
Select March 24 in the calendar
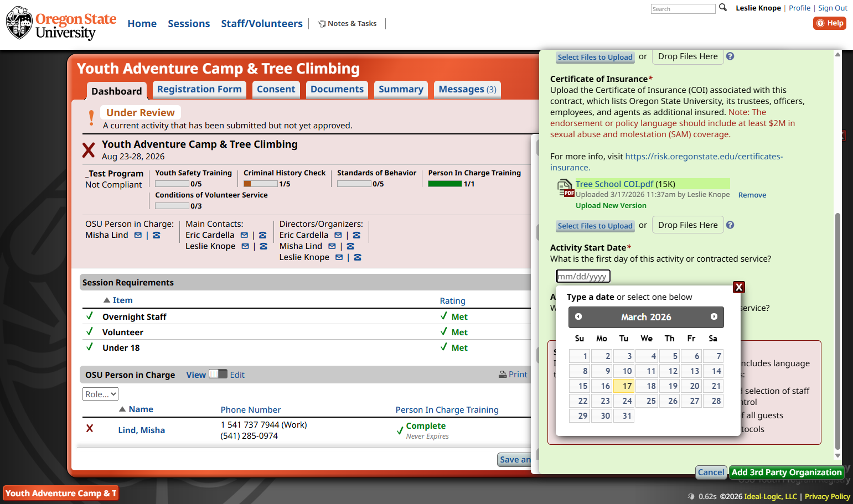pos(624,401)
